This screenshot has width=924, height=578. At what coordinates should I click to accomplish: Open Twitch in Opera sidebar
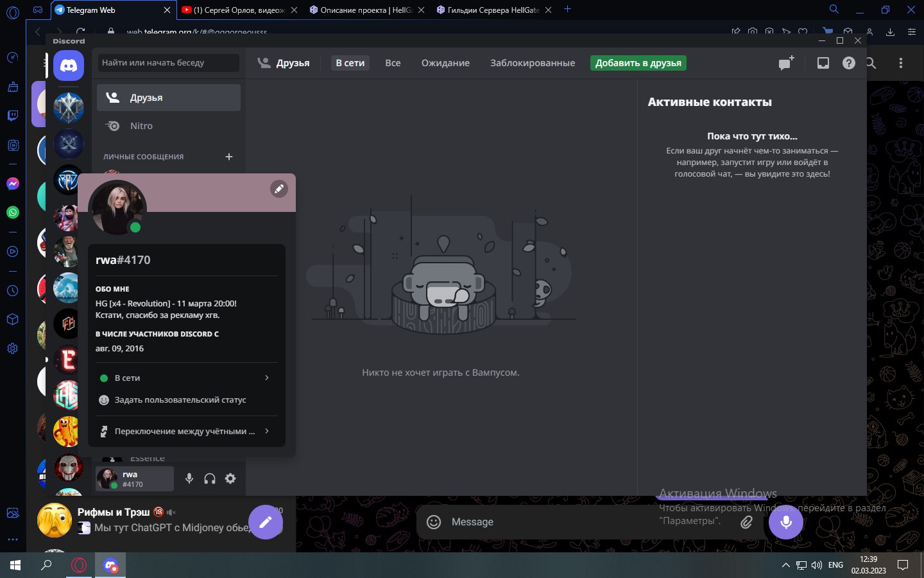coord(13,116)
